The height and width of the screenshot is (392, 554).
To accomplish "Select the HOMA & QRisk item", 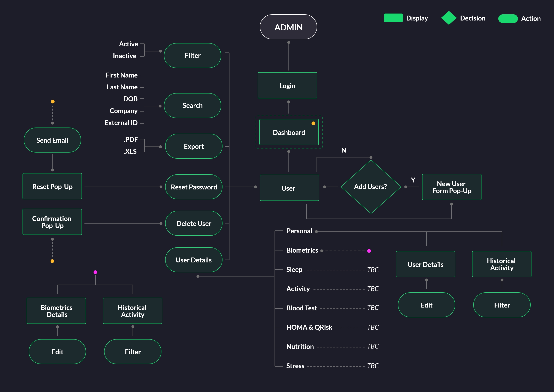I will click(309, 327).
